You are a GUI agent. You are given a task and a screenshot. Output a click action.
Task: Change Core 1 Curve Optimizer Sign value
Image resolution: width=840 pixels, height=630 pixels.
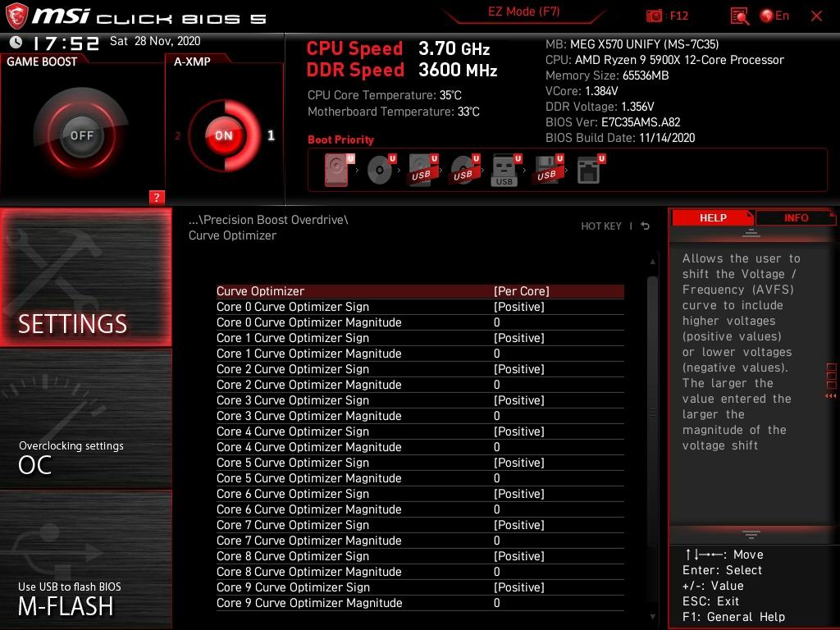tap(518, 338)
